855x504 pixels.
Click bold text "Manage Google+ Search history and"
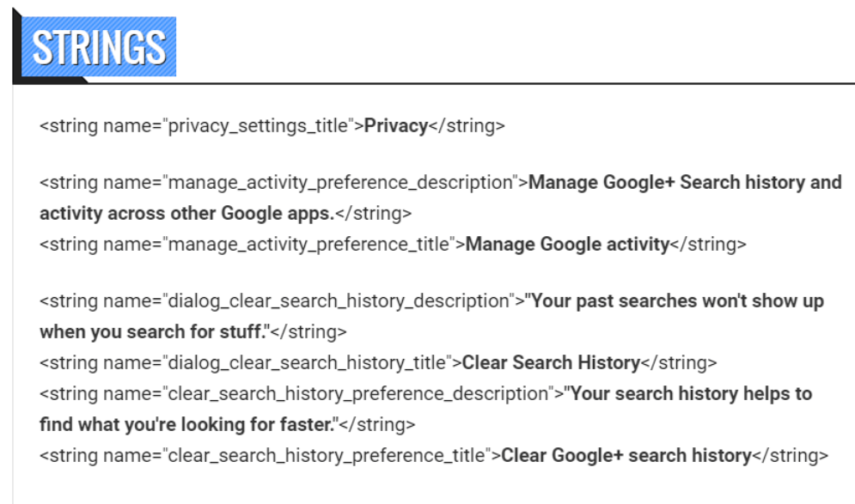(x=685, y=183)
